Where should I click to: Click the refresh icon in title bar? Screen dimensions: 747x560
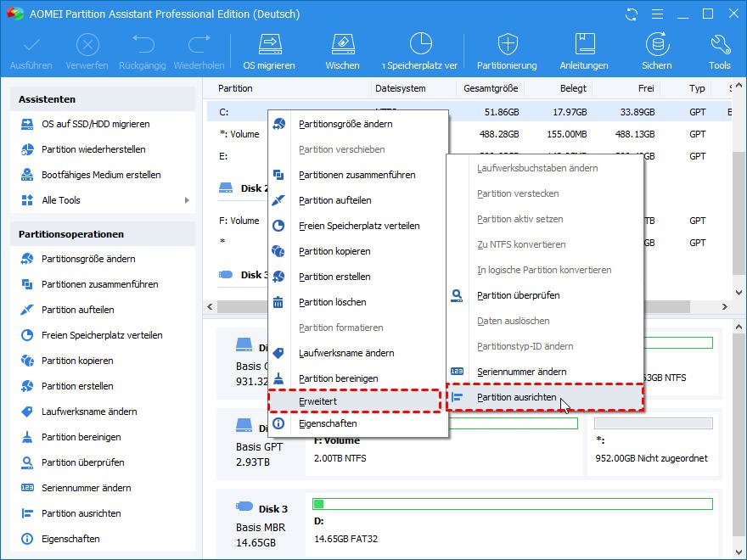click(632, 14)
